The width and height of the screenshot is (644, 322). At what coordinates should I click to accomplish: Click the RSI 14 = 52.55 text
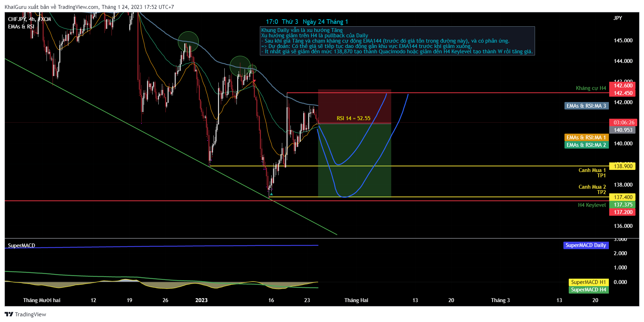pos(354,118)
